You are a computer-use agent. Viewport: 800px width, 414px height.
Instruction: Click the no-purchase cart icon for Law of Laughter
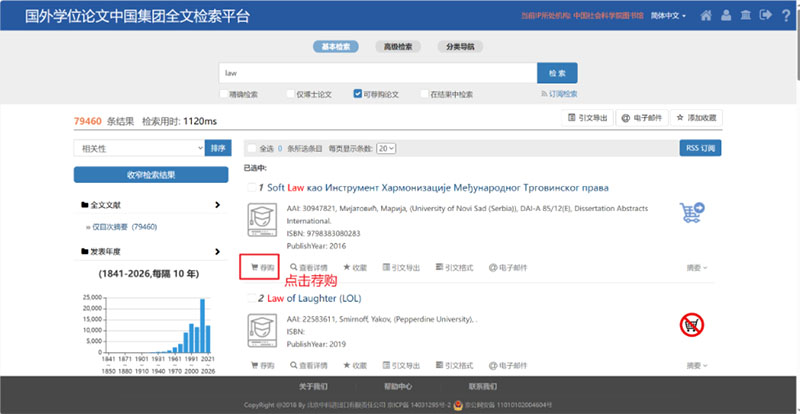691,323
